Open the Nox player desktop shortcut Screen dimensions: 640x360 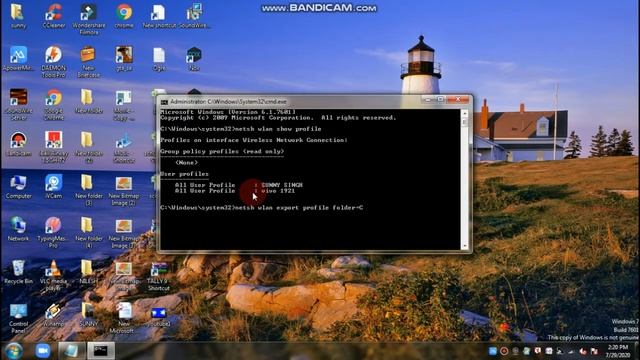coord(194,58)
